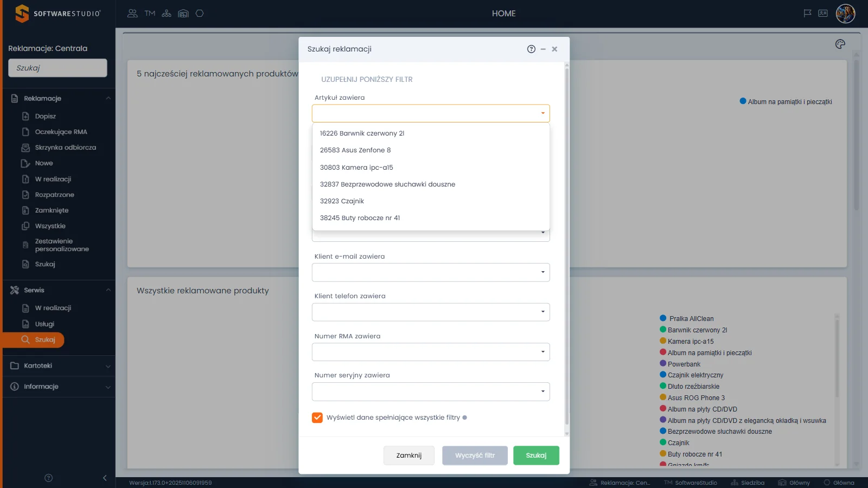The width and height of the screenshot is (868, 488).
Task: Open the contact card icon in header
Action: point(823,14)
